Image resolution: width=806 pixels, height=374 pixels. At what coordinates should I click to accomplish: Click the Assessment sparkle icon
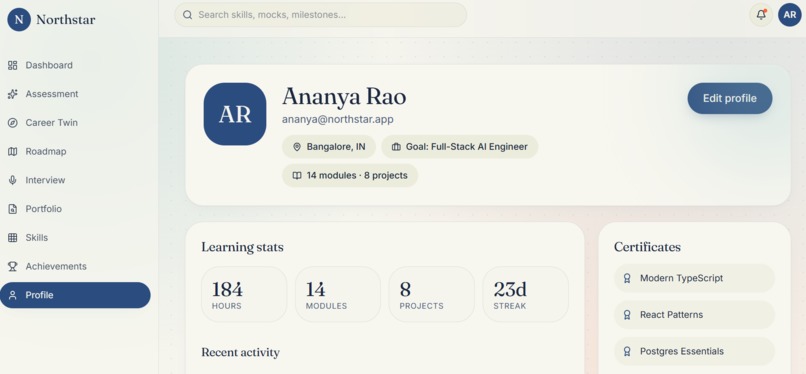click(x=13, y=94)
